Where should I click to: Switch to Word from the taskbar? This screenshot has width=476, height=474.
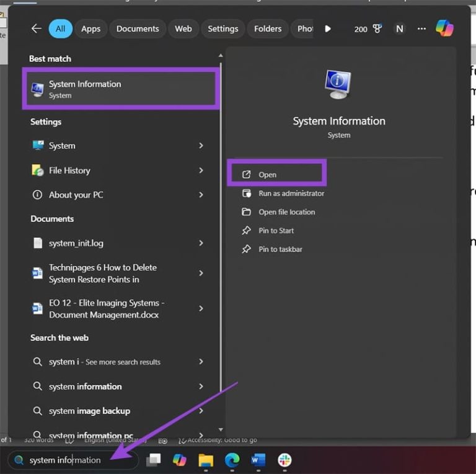258,460
